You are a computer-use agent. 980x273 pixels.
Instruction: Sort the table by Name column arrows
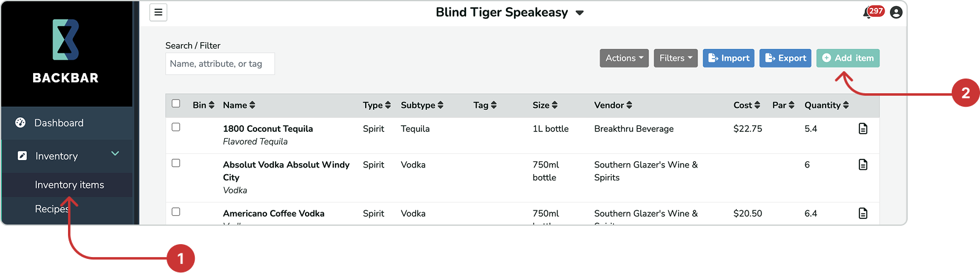[x=252, y=105]
